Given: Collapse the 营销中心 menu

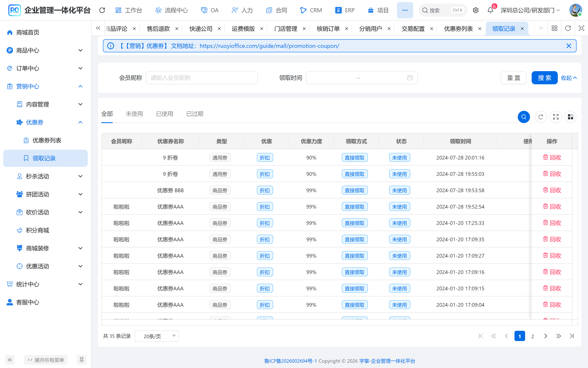Looking at the screenshot, I should coord(46,86).
